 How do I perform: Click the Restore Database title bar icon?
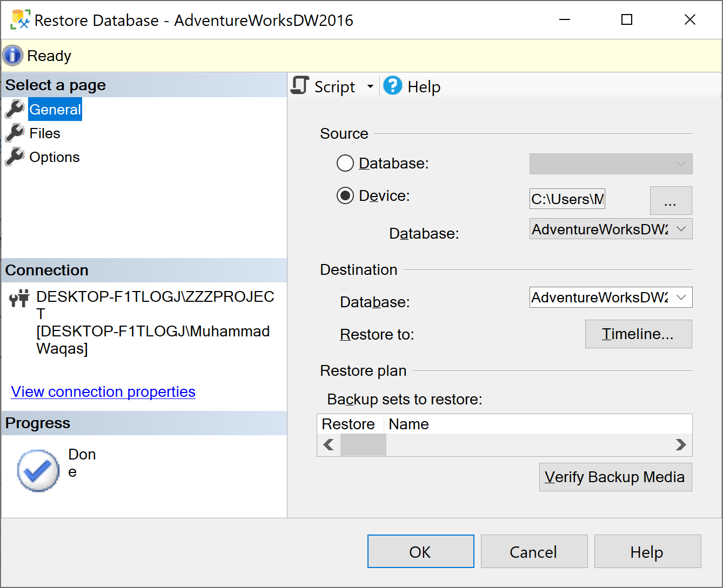20,20
